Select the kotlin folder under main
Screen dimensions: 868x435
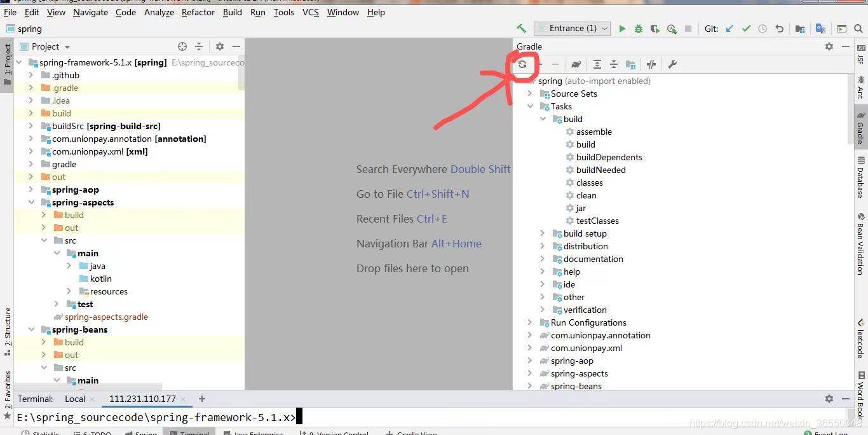pos(100,279)
